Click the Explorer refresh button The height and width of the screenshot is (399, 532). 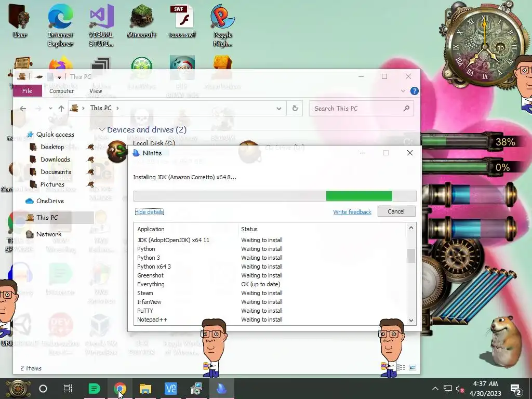pyautogui.click(x=295, y=108)
